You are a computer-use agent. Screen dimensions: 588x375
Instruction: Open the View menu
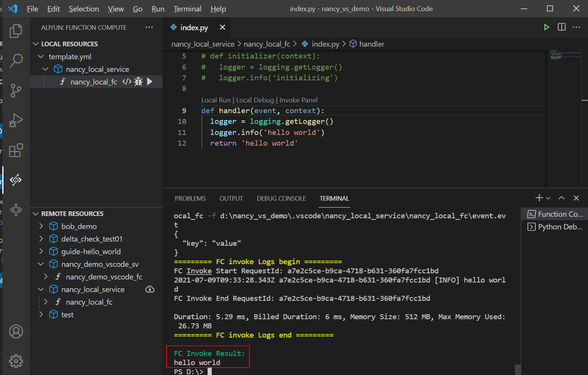coord(116,9)
